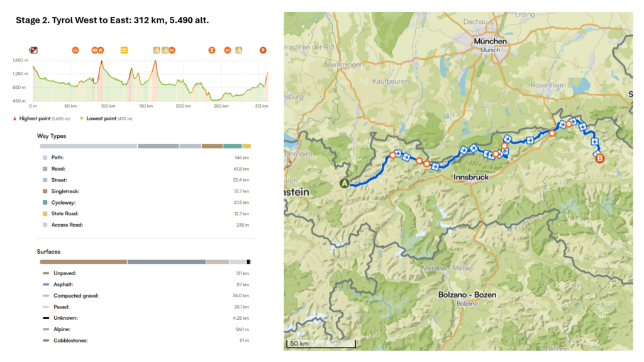Image resolution: width=644 pixels, height=362 pixels.
Task: Click the eye viewpoint icon above elevation chart
Action: [94, 50]
